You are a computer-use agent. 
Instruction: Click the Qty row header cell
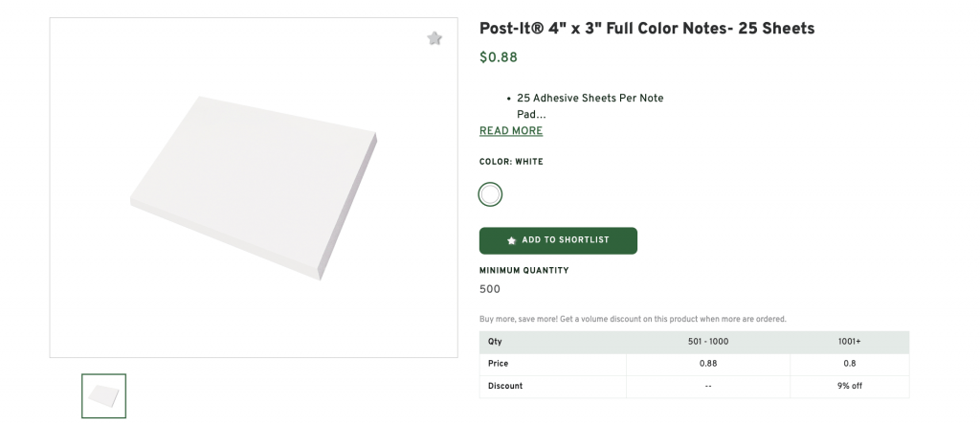pos(495,342)
